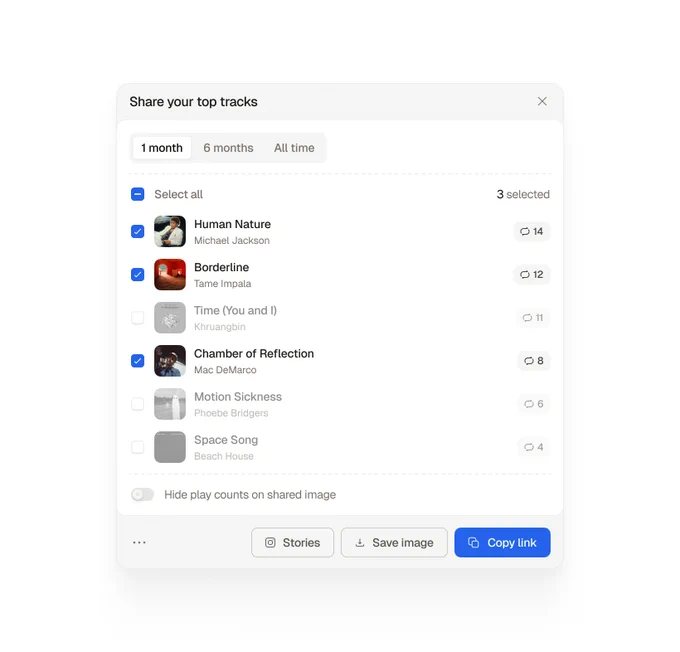Click the Time (You and I) title
Viewport: 680px width, 652px height.
(x=235, y=311)
